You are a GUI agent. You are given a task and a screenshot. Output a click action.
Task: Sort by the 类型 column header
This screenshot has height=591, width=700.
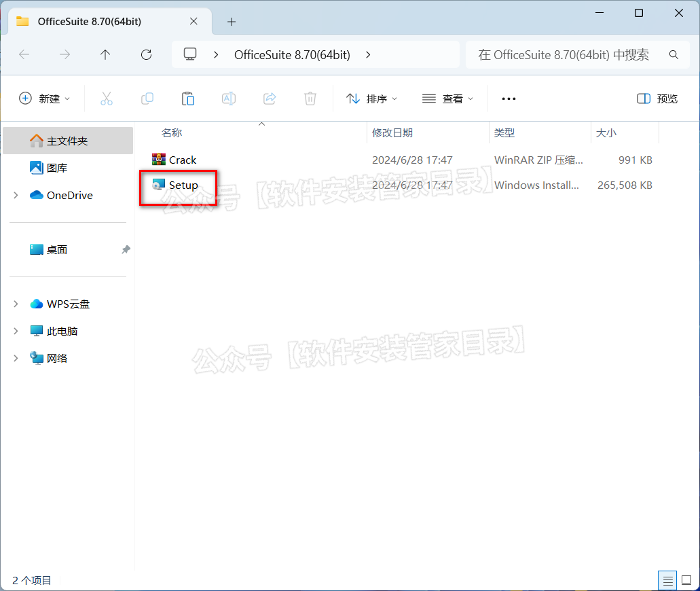[x=504, y=132]
